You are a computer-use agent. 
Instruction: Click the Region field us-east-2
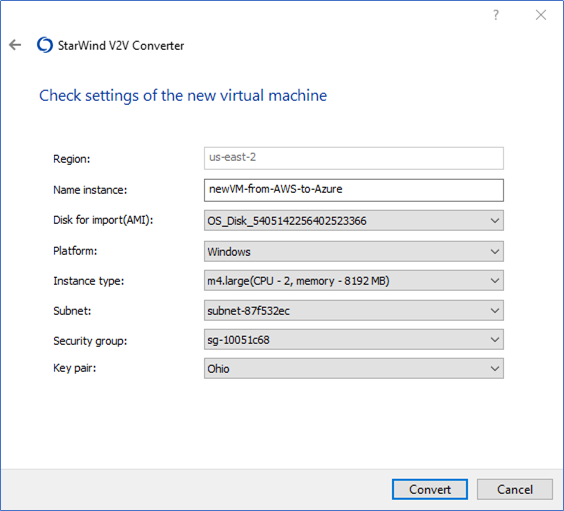[354, 158]
